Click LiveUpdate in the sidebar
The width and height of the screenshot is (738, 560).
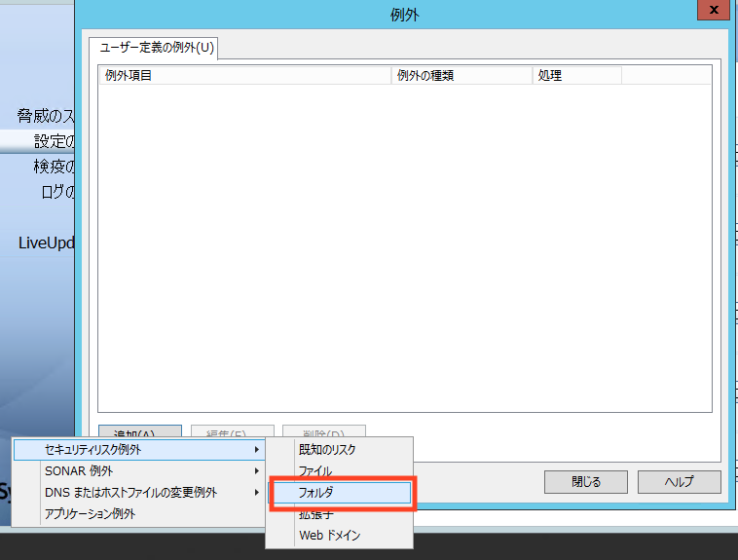click(x=47, y=243)
